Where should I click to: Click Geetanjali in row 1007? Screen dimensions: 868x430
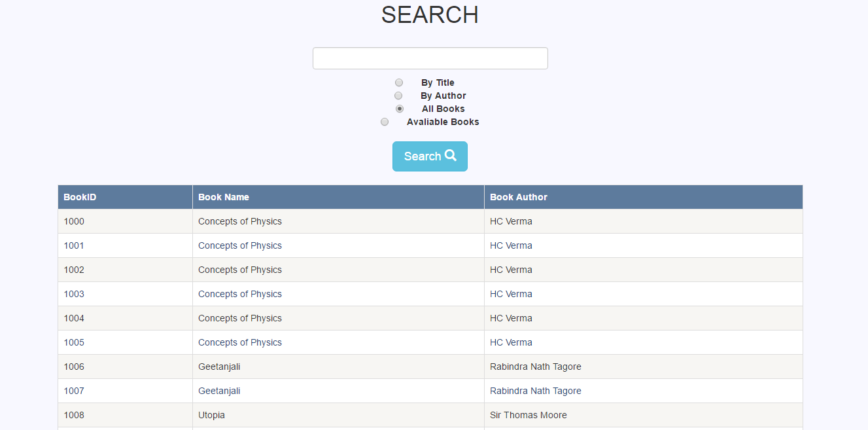coord(219,391)
